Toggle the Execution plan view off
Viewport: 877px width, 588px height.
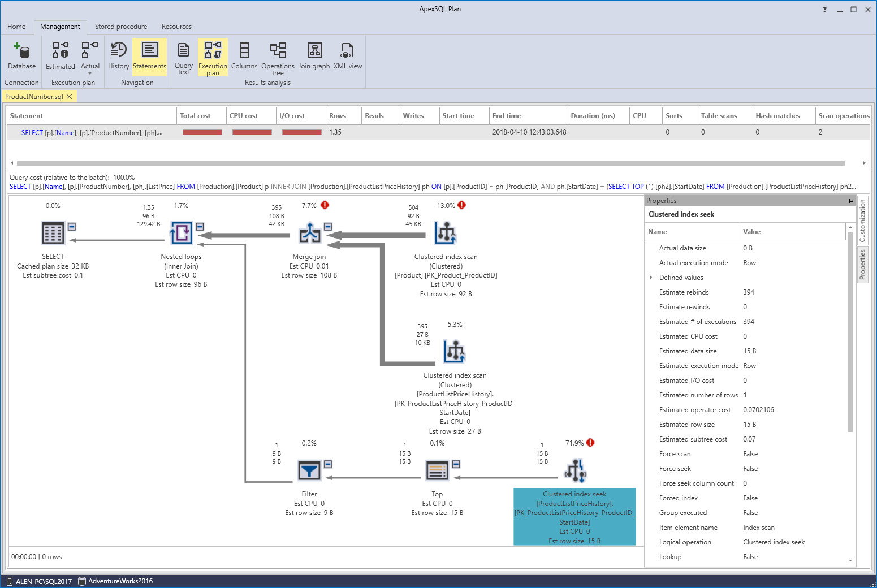[213, 57]
